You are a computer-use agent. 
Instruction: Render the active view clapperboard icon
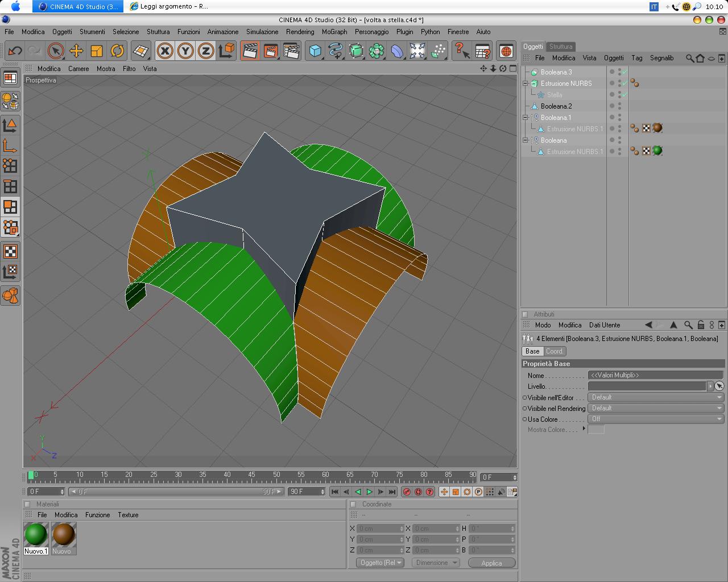pyautogui.click(x=250, y=51)
